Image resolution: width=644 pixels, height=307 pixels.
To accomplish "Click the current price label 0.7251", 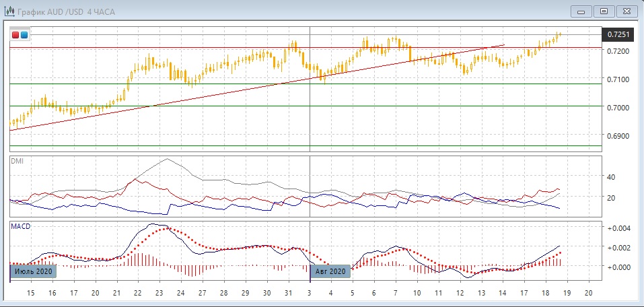I will pyautogui.click(x=618, y=34).
